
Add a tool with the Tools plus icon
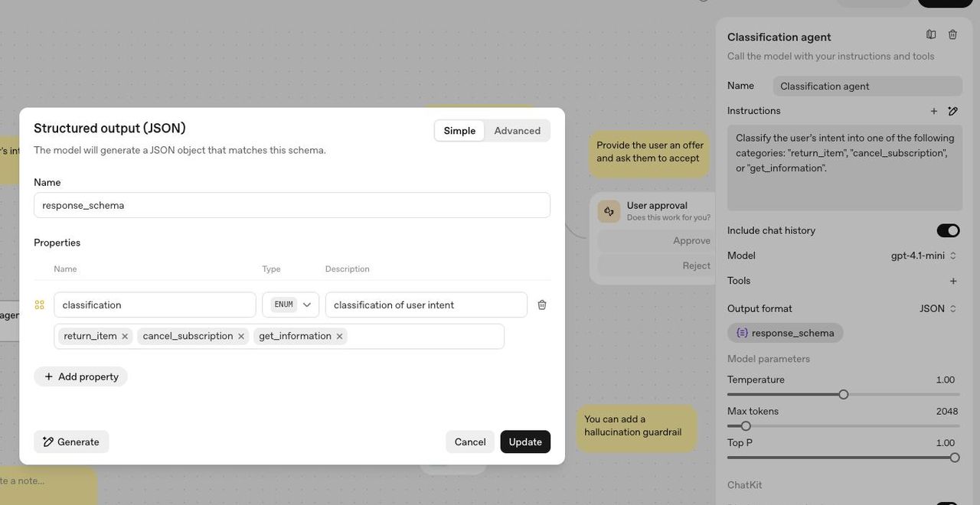point(950,279)
